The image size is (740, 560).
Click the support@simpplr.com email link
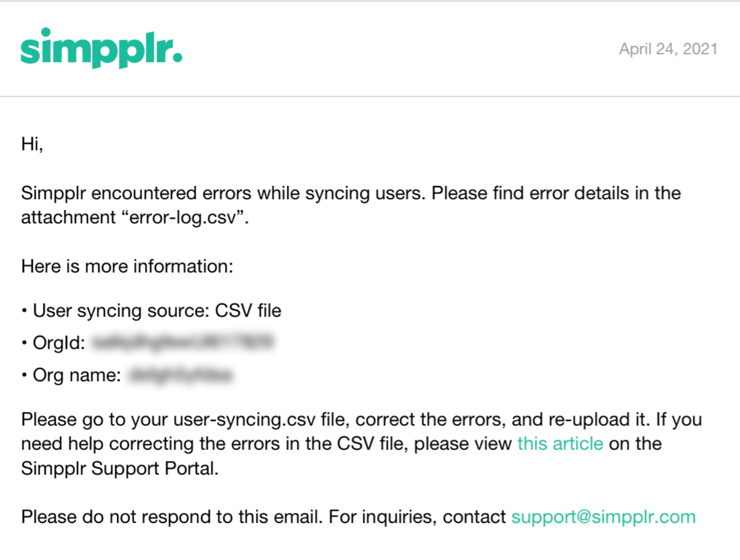(x=603, y=517)
